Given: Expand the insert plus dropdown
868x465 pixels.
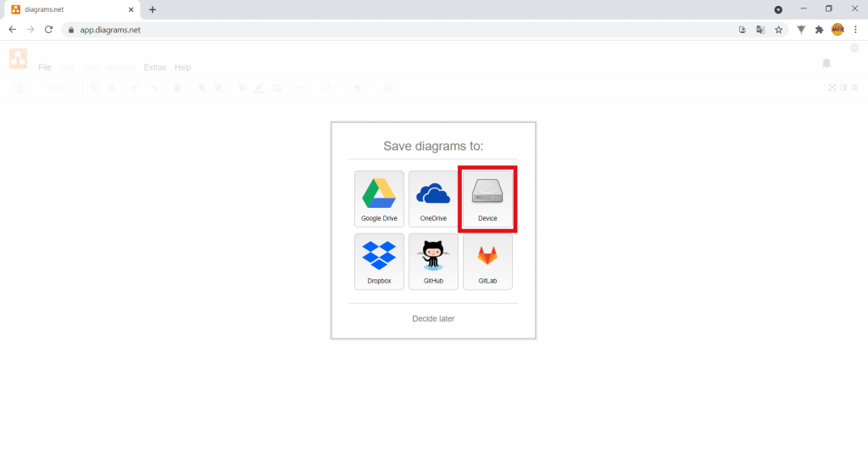Looking at the screenshot, I should click(x=361, y=87).
